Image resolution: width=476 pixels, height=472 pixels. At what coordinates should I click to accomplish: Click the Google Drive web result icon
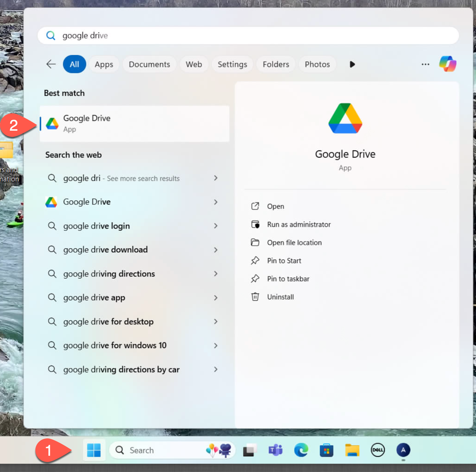coord(51,202)
